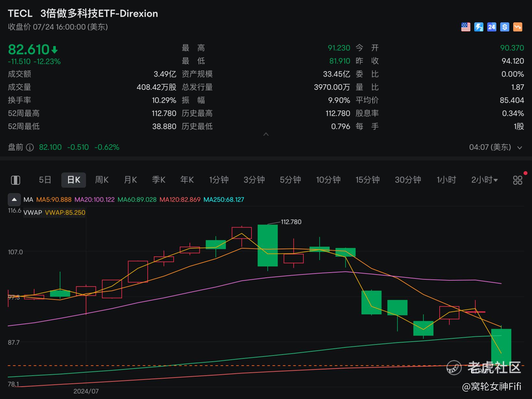
Task: Click the MA60:89.028 indicator label
Action: pyautogui.click(x=137, y=200)
